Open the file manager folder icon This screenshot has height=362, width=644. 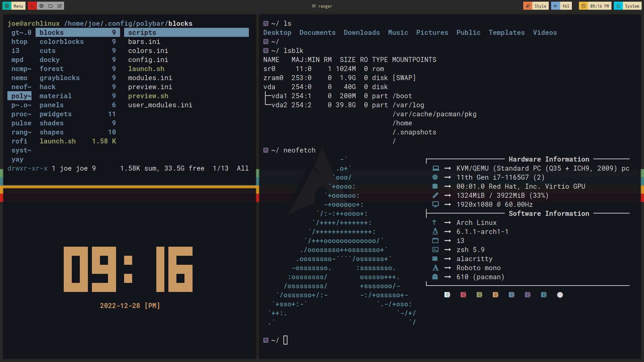[x=51, y=6]
